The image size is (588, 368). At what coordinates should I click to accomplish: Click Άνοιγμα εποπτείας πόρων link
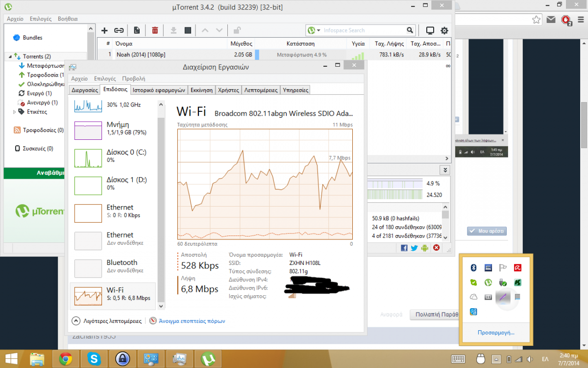click(191, 321)
